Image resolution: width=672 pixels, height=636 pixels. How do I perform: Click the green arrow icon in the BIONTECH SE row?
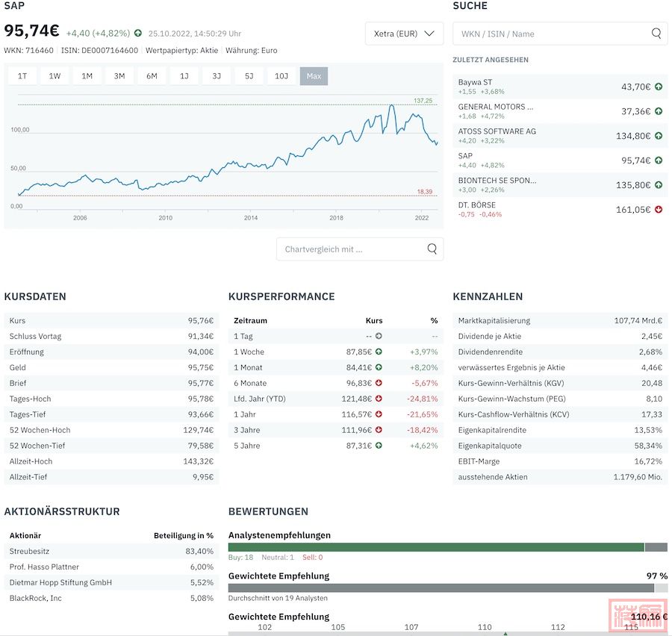pos(659,185)
